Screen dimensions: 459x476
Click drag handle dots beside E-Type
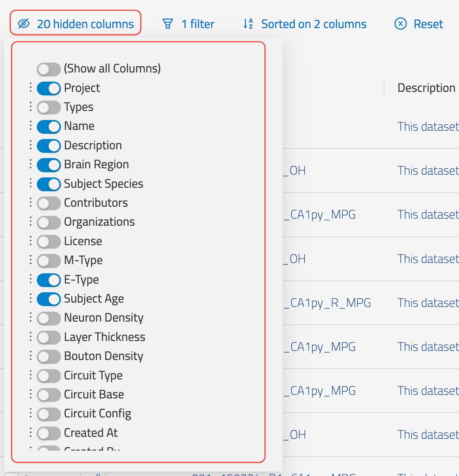tap(30, 279)
